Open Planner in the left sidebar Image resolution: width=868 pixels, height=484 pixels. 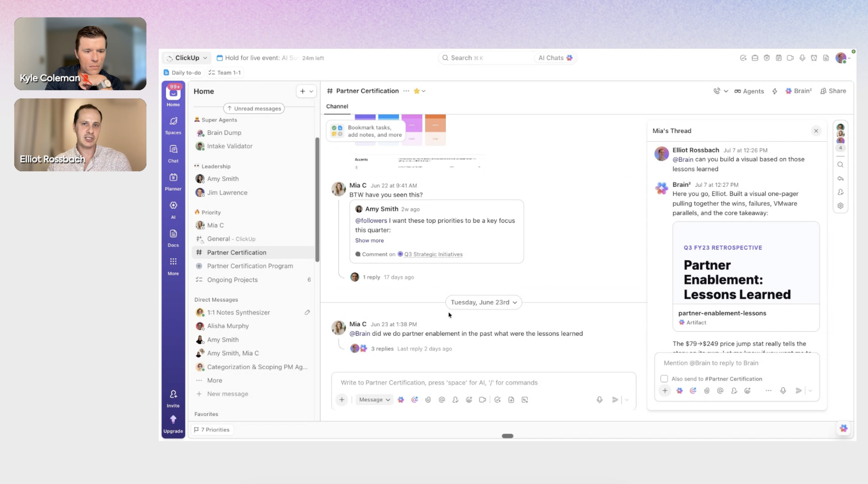173,182
